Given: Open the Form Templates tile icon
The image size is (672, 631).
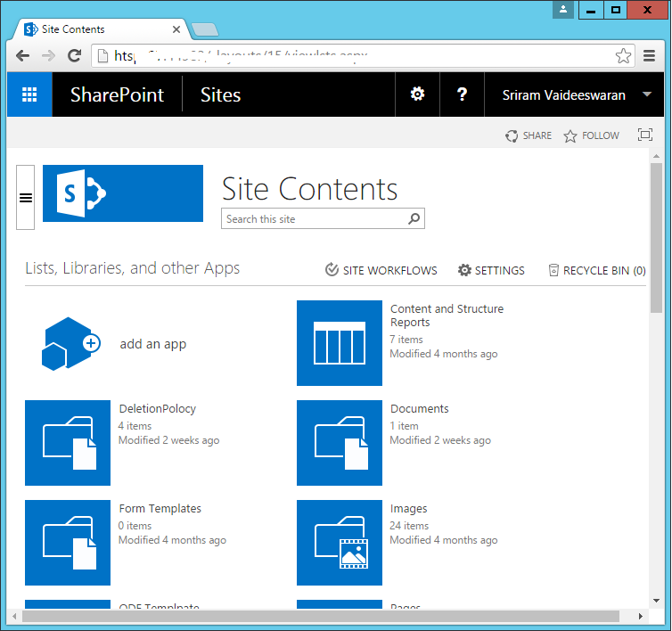Looking at the screenshot, I should coord(68,543).
